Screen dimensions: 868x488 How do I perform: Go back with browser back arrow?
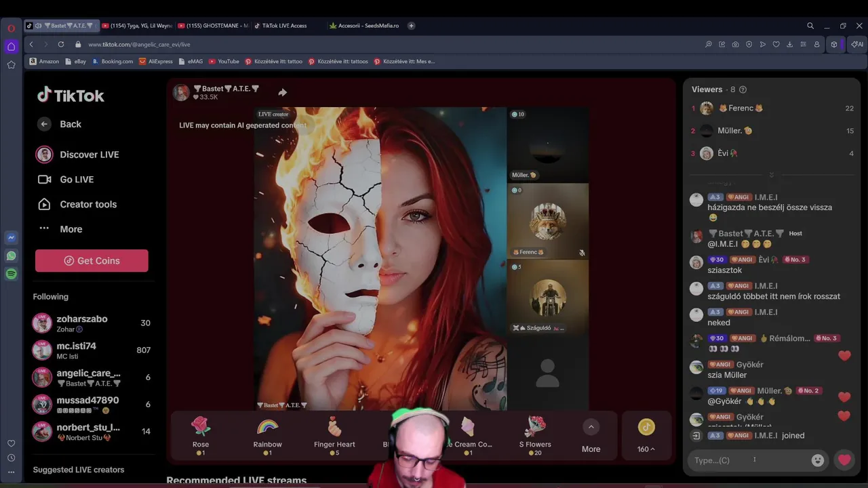click(31, 44)
